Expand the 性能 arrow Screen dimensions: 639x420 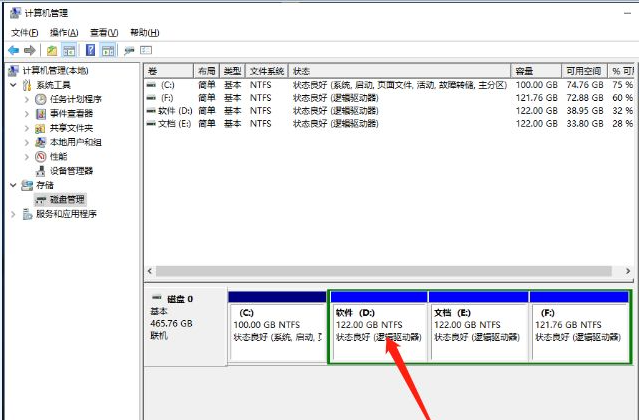[27, 156]
